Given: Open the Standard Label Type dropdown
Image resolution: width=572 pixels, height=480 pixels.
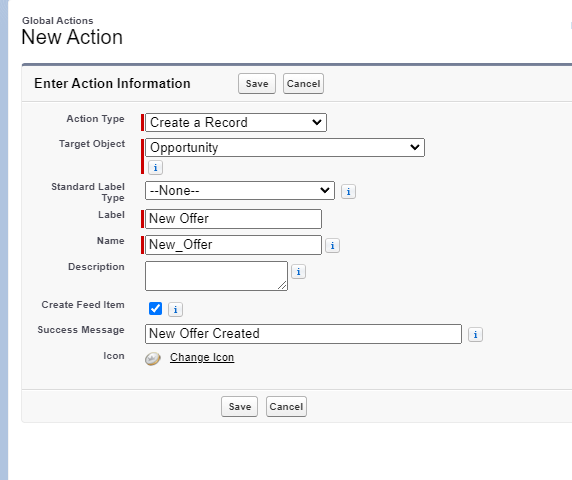Looking at the screenshot, I should point(240,190).
